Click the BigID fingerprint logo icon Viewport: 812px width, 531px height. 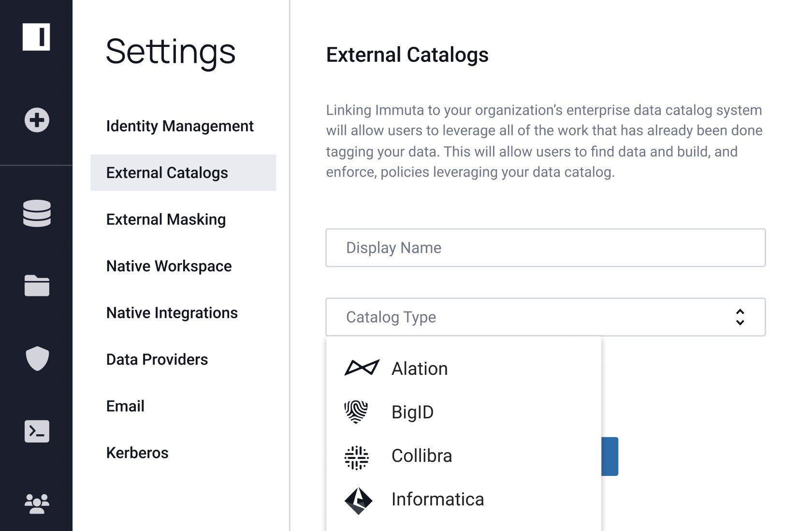[356, 412]
